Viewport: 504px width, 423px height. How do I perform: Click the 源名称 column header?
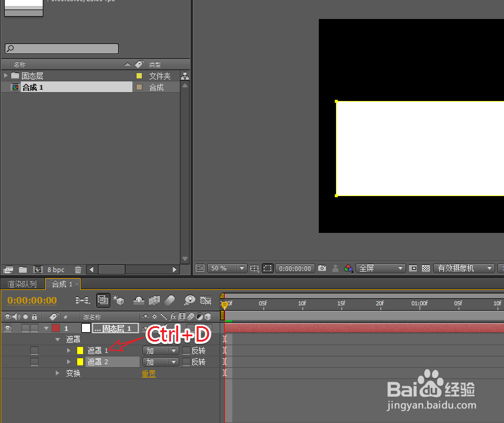pyautogui.click(x=92, y=317)
